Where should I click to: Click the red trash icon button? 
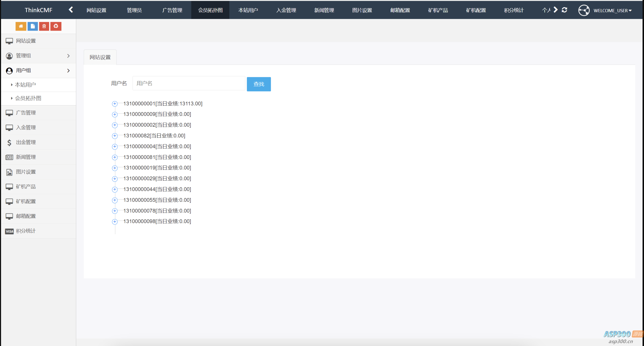point(44,26)
